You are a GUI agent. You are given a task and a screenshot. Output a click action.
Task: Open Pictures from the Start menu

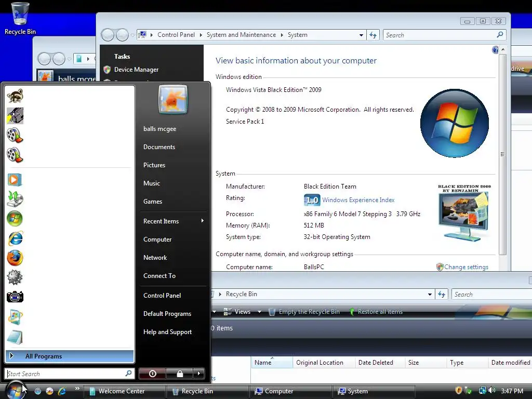point(154,165)
